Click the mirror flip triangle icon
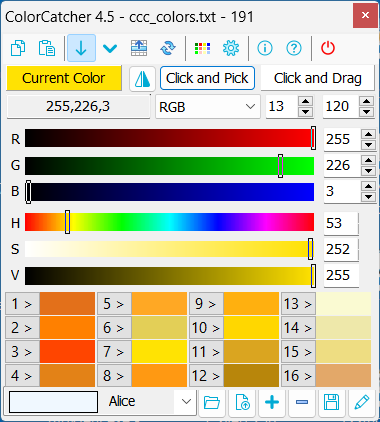 click(x=143, y=79)
